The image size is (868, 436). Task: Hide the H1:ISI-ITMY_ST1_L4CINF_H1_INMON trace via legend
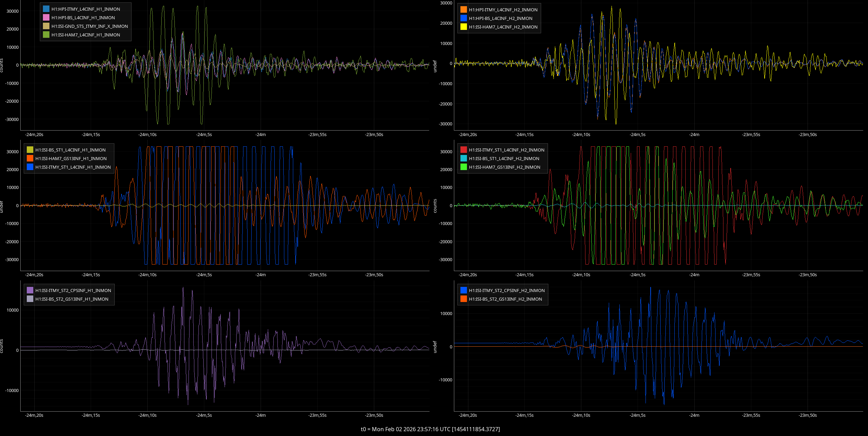pos(73,167)
